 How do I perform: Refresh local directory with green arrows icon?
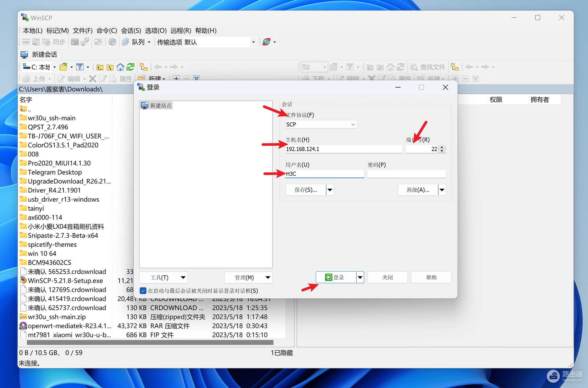(131, 67)
